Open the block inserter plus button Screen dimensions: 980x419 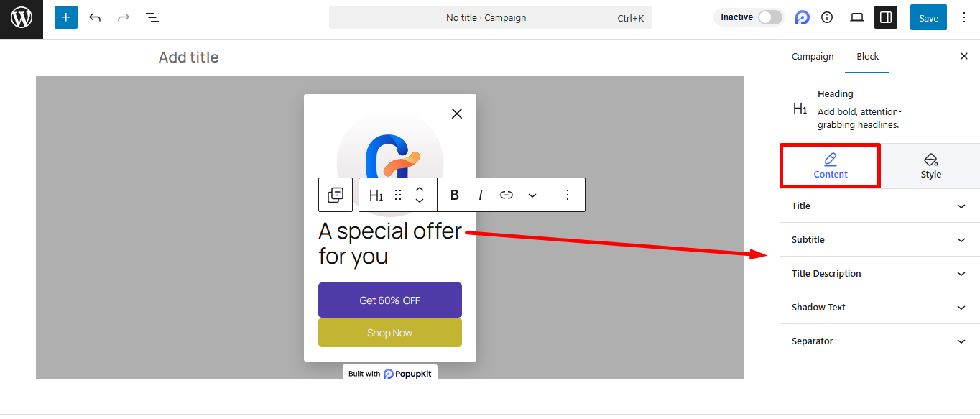tap(65, 17)
